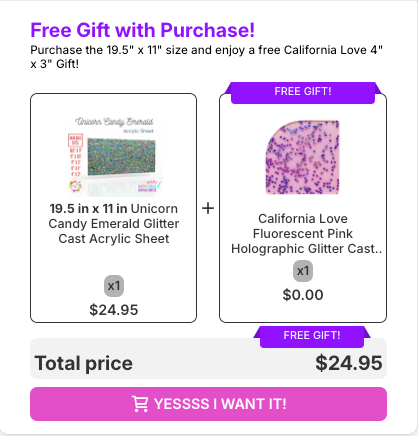
Task: Click the $24.95 total price amount
Action: coord(349,363)
